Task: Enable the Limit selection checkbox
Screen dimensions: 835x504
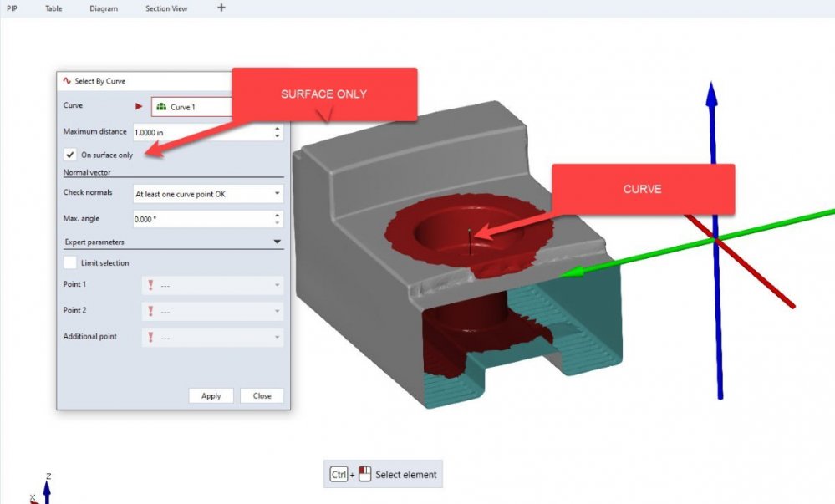Action: tap(70, 262)
